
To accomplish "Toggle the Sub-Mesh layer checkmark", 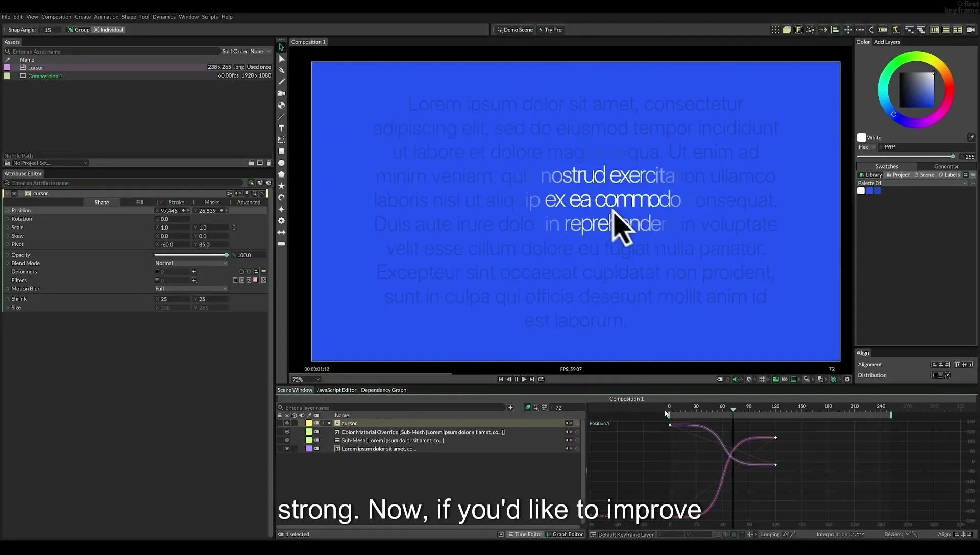I will coord(287,440).
